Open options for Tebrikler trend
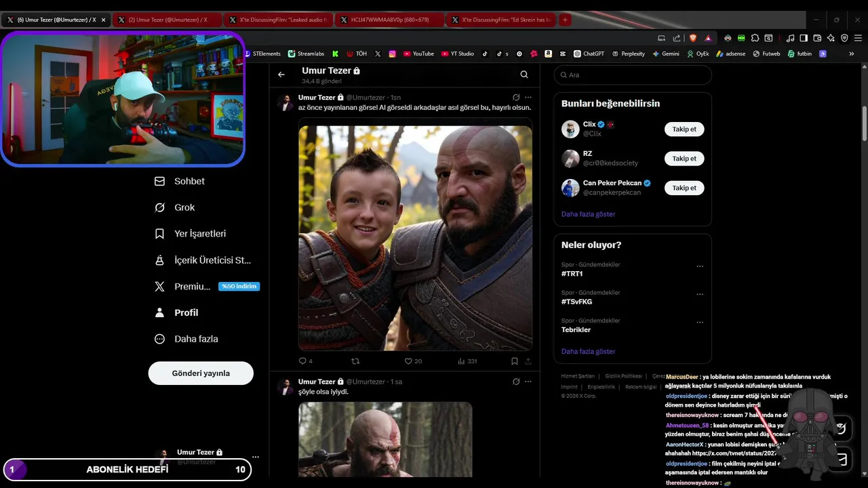 coord(700,323)
